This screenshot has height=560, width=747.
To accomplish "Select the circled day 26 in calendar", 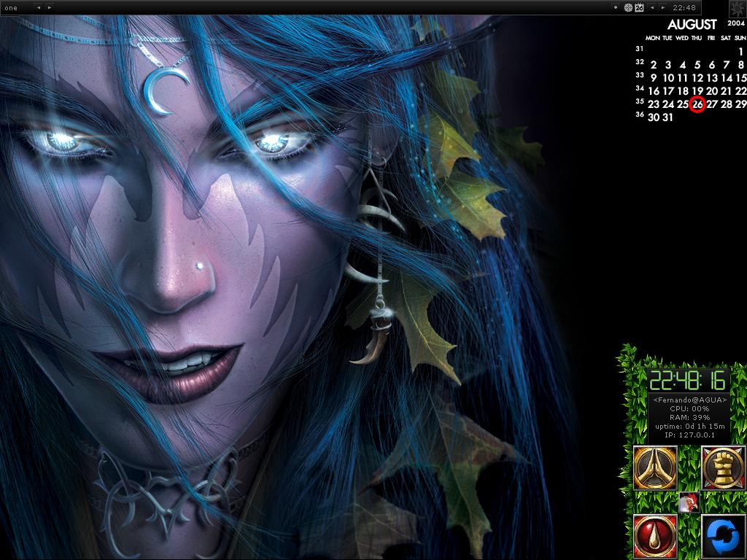I will (697, 104).
